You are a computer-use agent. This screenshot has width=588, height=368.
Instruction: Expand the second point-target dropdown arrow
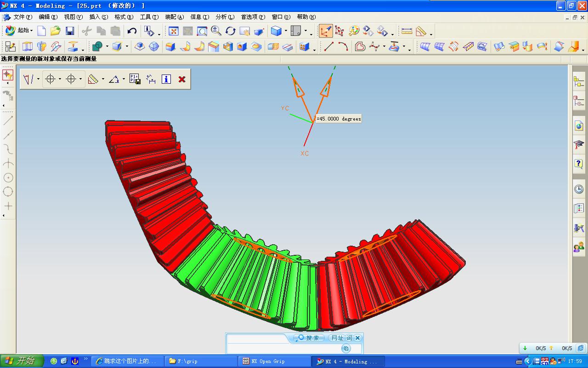click(80, 79)
